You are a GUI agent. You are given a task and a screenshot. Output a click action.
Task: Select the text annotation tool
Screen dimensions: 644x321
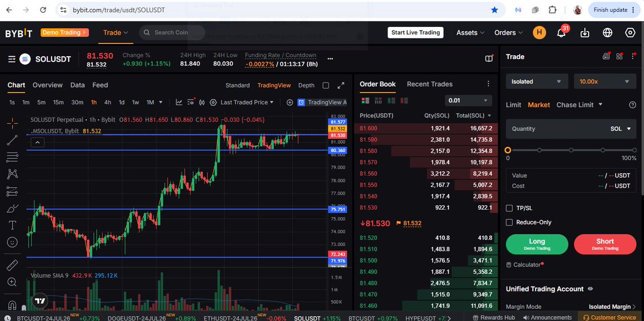(x=12, y=225)
